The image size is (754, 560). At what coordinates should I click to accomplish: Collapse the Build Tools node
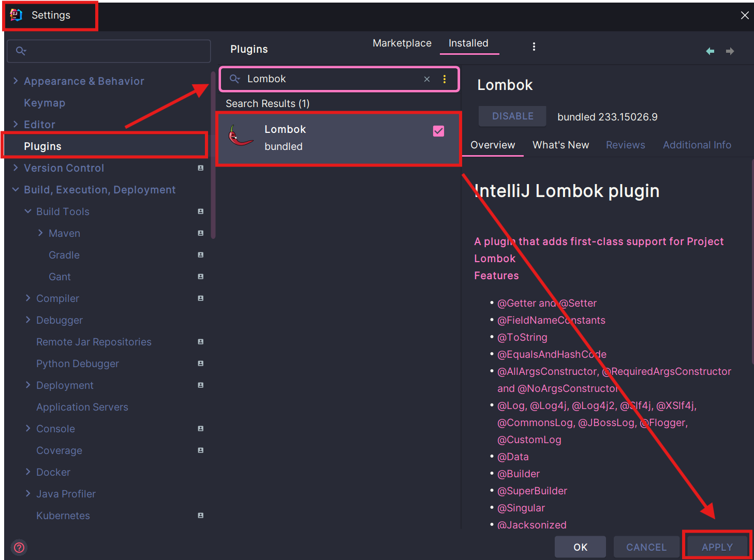[x=28, y=211]
